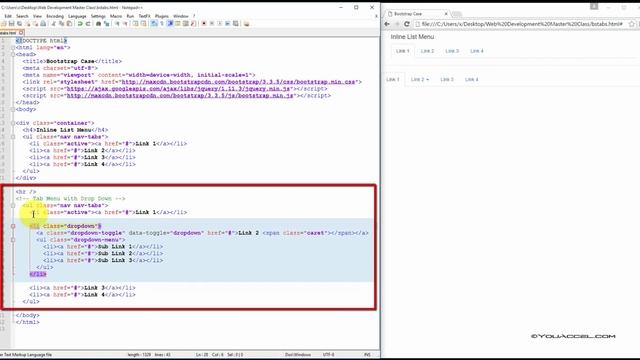Collapse the body tag fold marker
The width and height of the screenshot is (640, 360).
pos(13,109)
